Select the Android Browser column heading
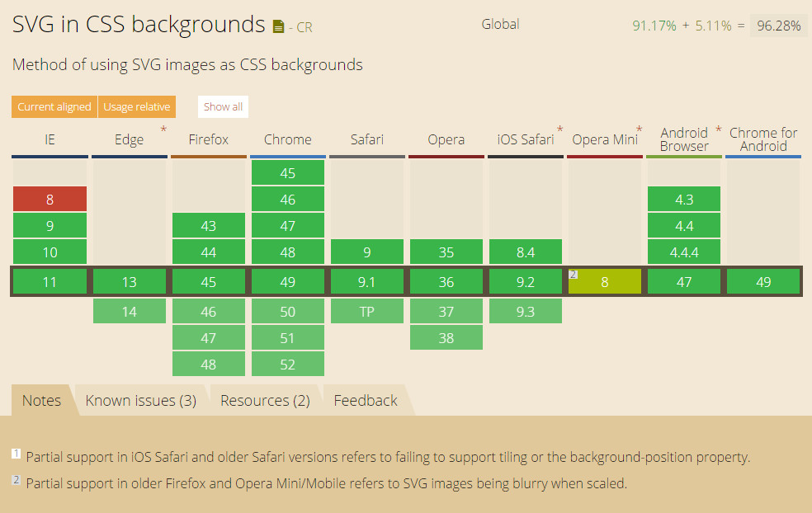 (x=683, y=139)
